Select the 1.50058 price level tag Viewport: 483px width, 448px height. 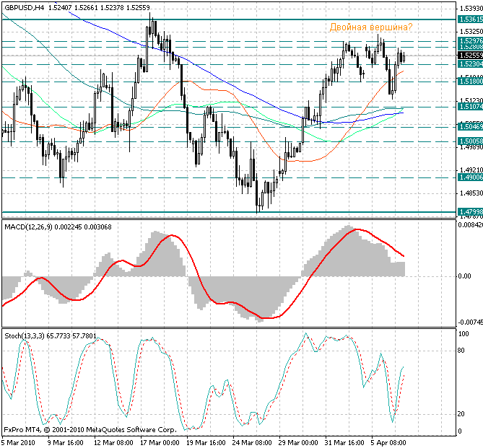[470, 141]
